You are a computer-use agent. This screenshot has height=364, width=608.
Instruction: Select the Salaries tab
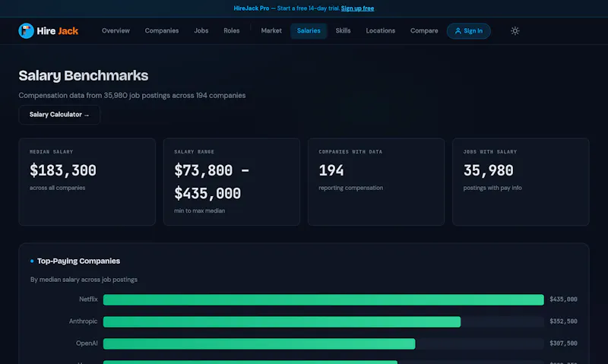point(309,30)
